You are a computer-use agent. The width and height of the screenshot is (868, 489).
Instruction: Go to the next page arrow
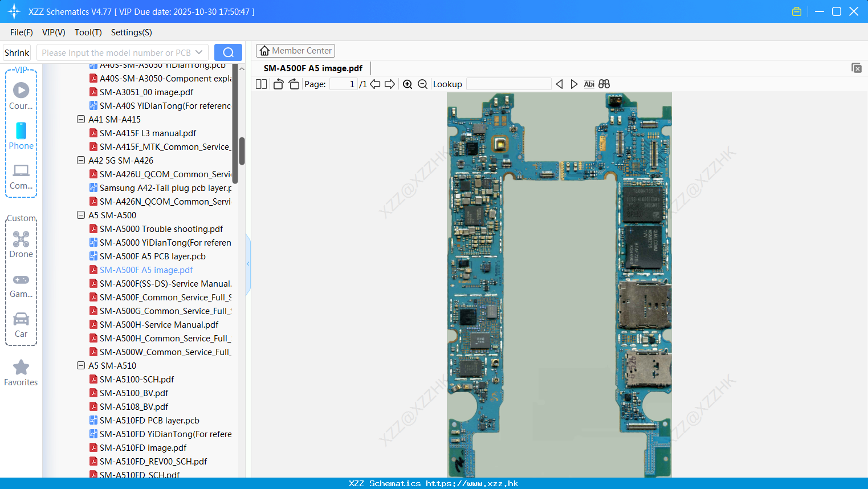tap(390, 84)
